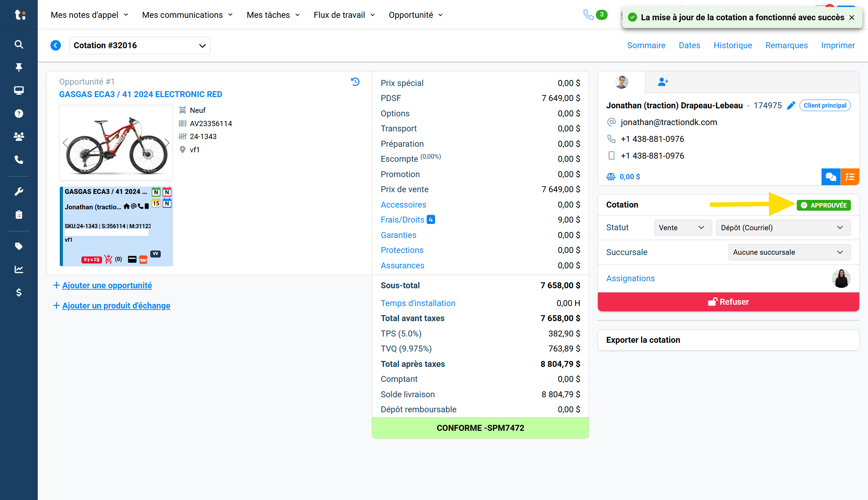The width and height of the screenshot is (868, 500).
Task: Open the Assignations link
Action: pos(630,278)
